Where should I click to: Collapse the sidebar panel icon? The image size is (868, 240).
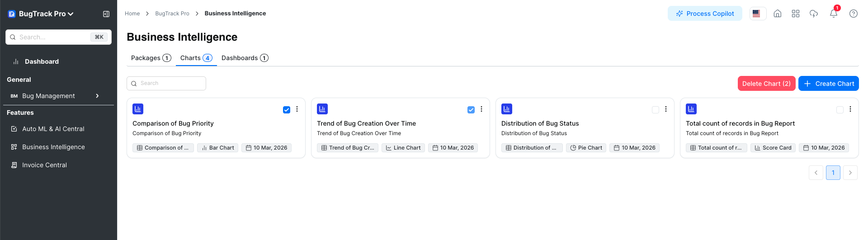tap(106, 14)
